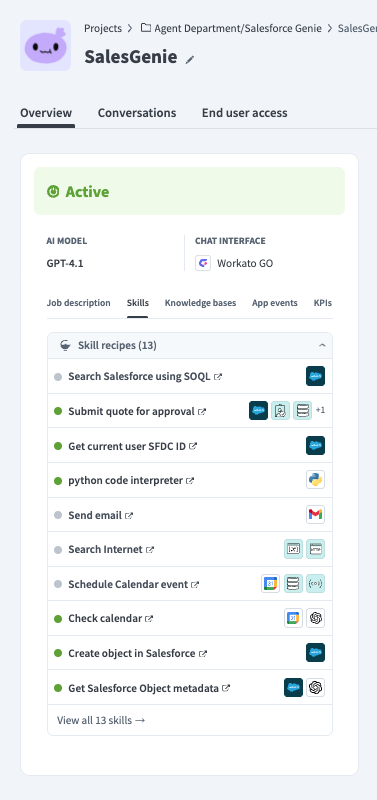Click the +1 more apps indicator
This screenshot has width=377, height=800.
[320, 410]
